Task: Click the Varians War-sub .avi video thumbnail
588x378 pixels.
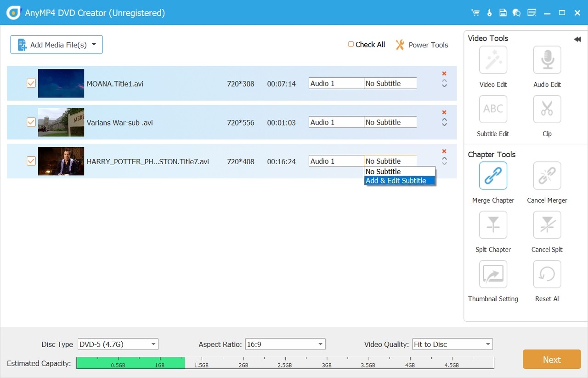Action: point(61,122)
